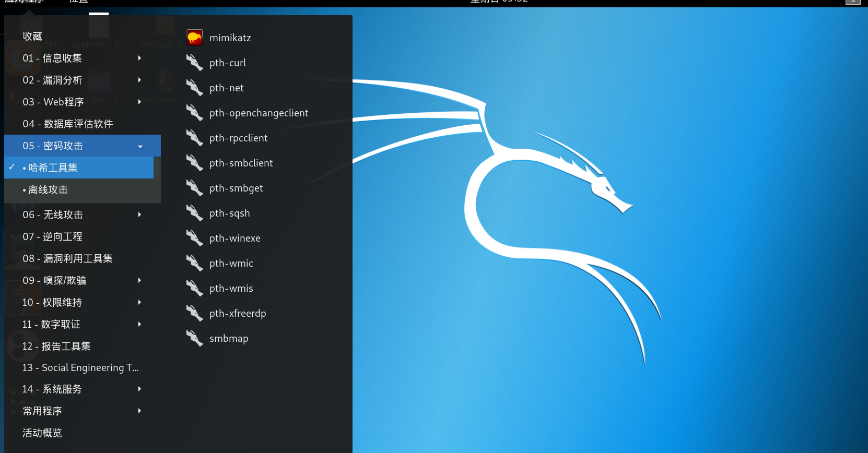Click the pth-curl tool icon

(x=195, y=63)
